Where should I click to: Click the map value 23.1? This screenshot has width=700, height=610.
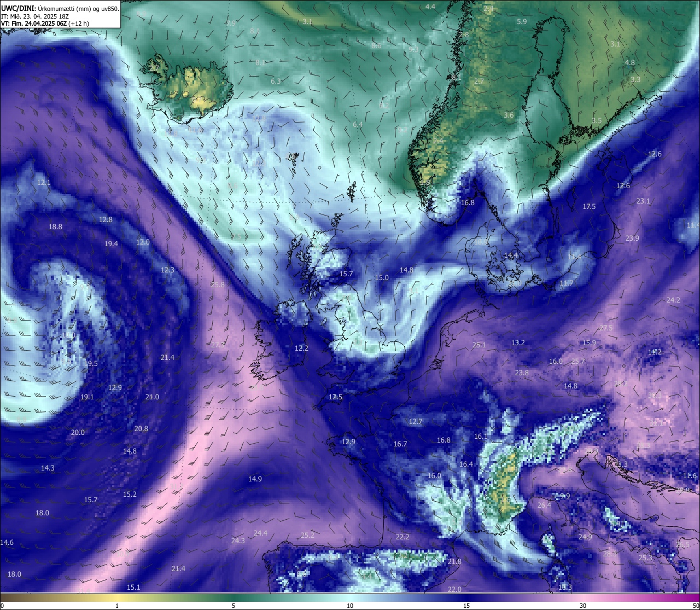[643, 201]
